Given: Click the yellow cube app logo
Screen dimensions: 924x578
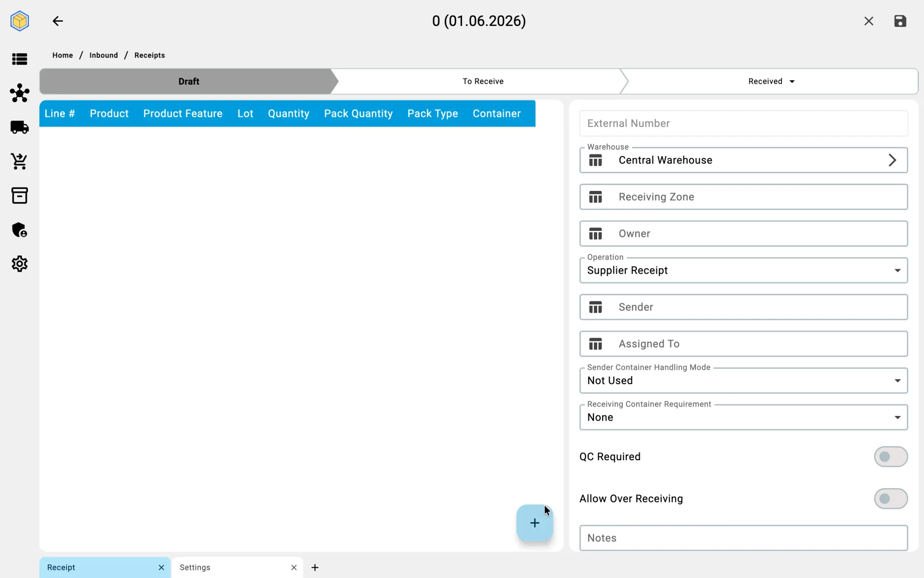Looking at the screenshot, I should (x=20, y=21).
